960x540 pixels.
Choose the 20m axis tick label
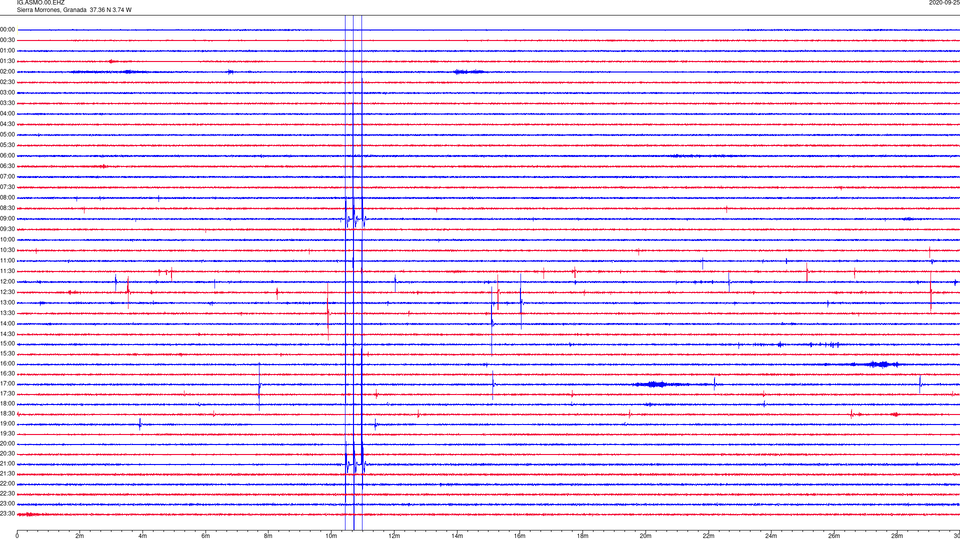[x=645, y=536]
